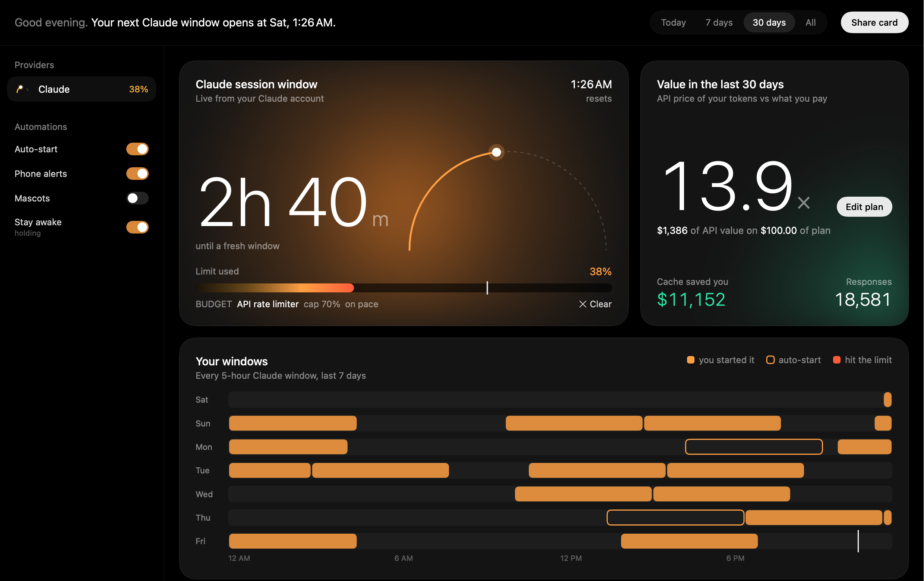Select the All range tab

810,23
